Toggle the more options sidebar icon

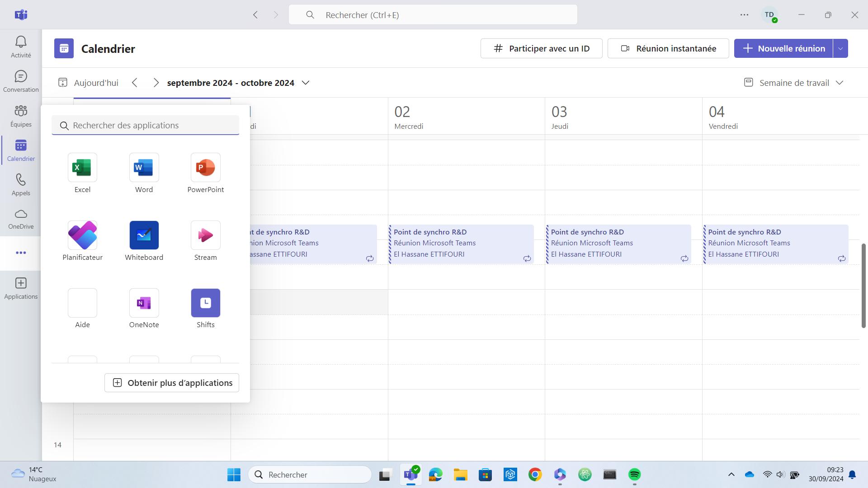[x=21, y=253]
